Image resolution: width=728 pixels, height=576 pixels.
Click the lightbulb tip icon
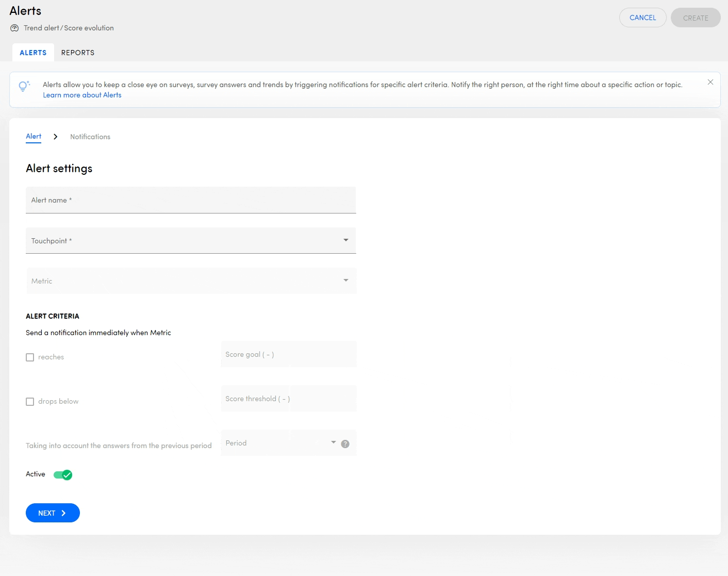click(24, 86)
